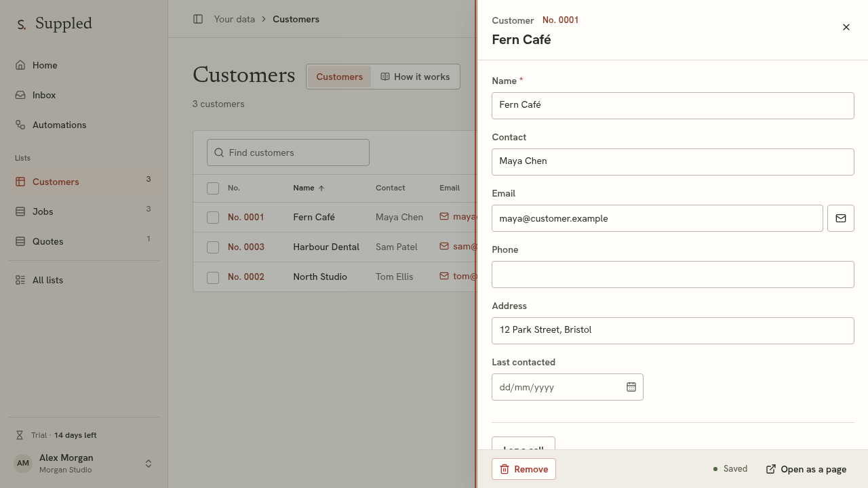Check the box for customer No. 0002
Screen dimensions: 868x488
[213, 277]
